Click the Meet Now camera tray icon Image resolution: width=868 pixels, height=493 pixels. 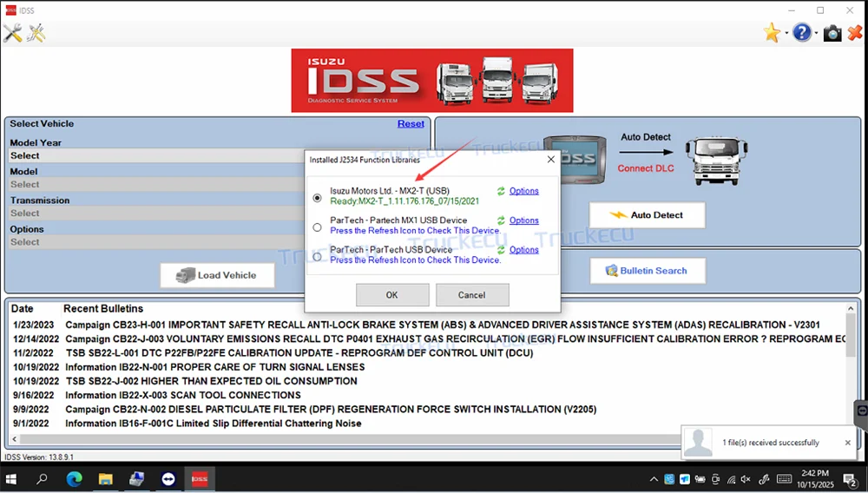716,479
